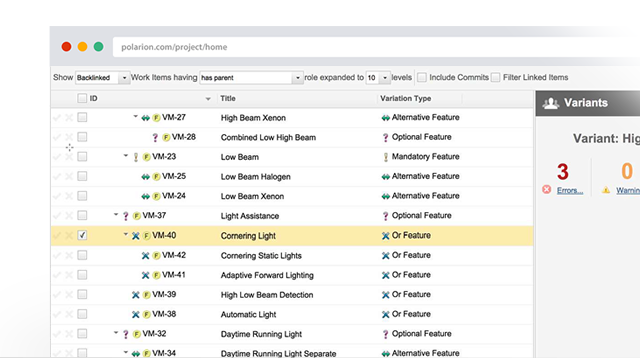640x360 pixels.
Task: Open the has parent role dropdown
Action: click(251, 78)
